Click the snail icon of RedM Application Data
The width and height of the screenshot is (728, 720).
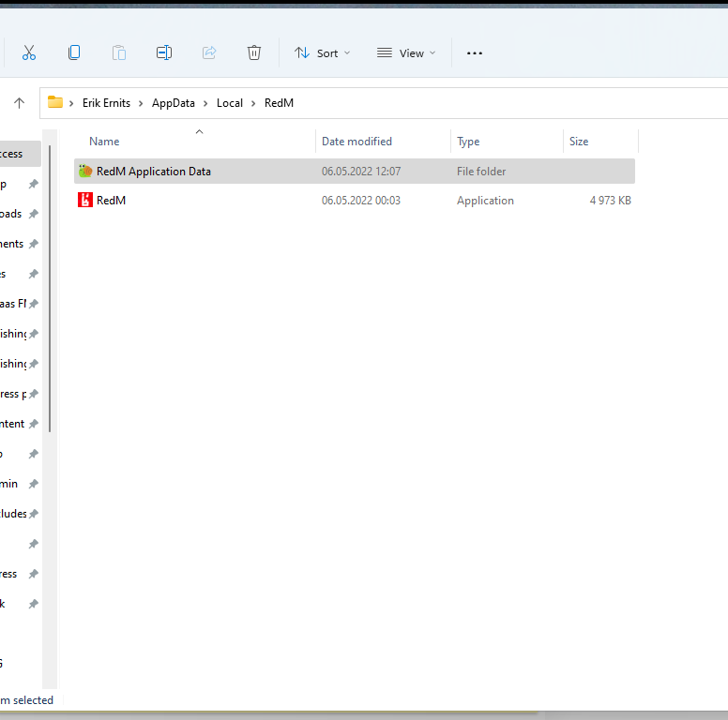85,172
